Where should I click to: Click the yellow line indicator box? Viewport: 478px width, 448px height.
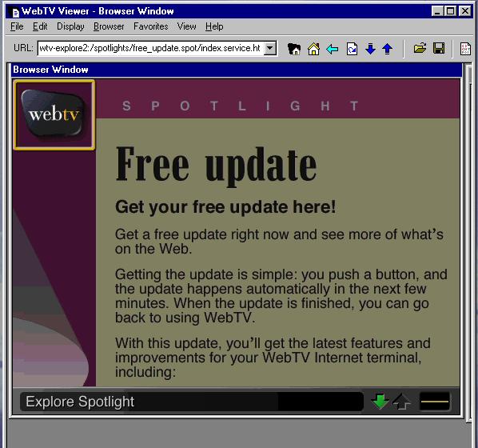[x=435, y=402]
